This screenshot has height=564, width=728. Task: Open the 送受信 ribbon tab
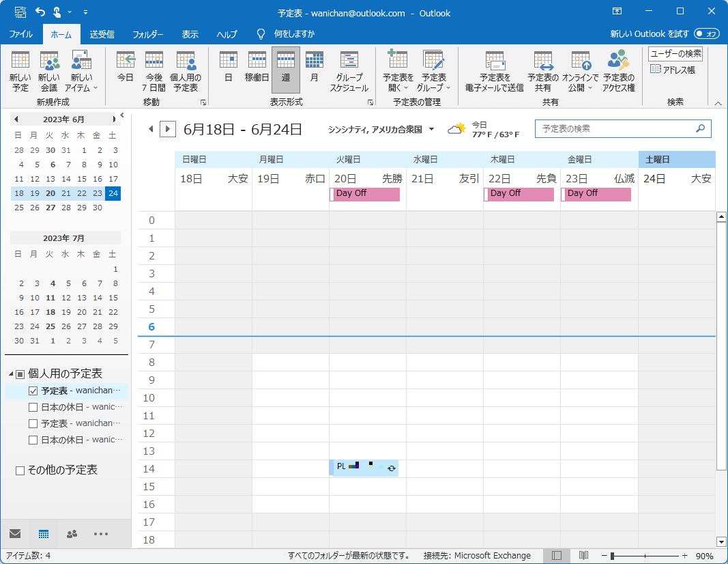102,34
